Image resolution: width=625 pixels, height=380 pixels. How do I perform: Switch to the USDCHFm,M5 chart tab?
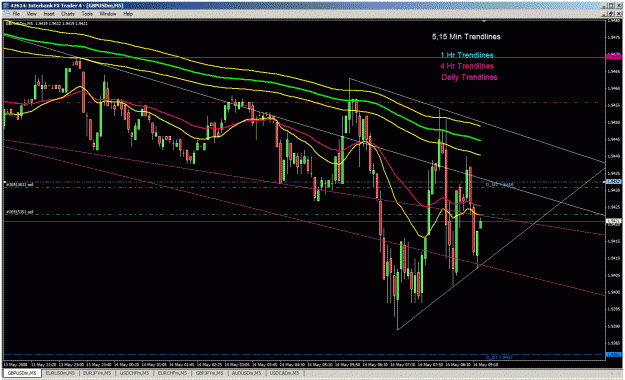pyautogui.click(x=134, y=373)
